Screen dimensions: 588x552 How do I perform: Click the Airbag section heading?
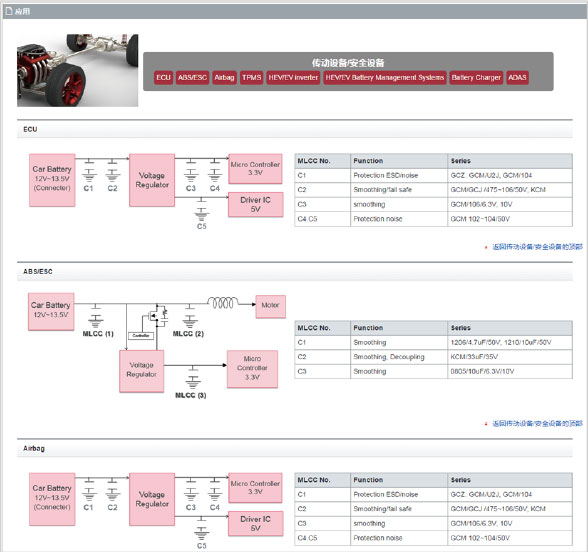coord(34,448)
